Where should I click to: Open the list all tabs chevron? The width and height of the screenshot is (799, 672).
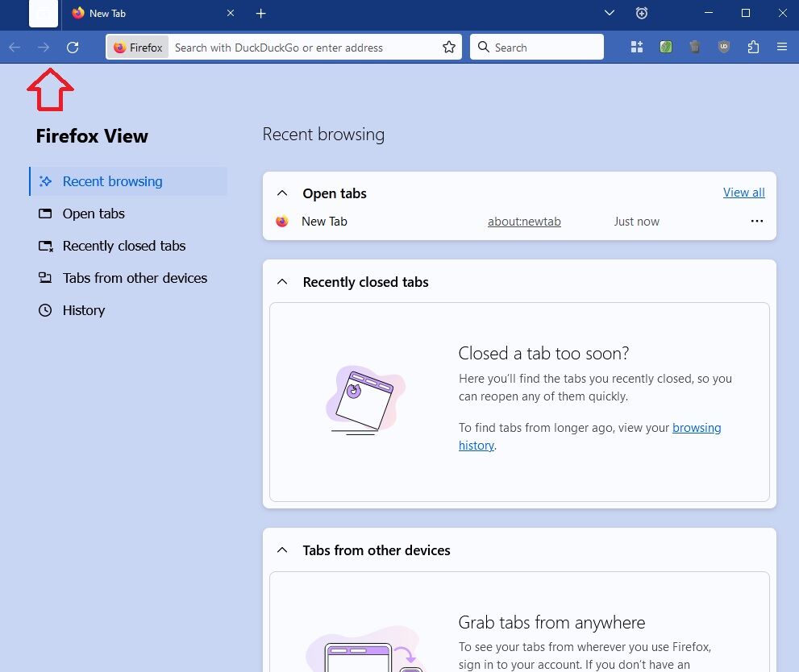[610, 13]
